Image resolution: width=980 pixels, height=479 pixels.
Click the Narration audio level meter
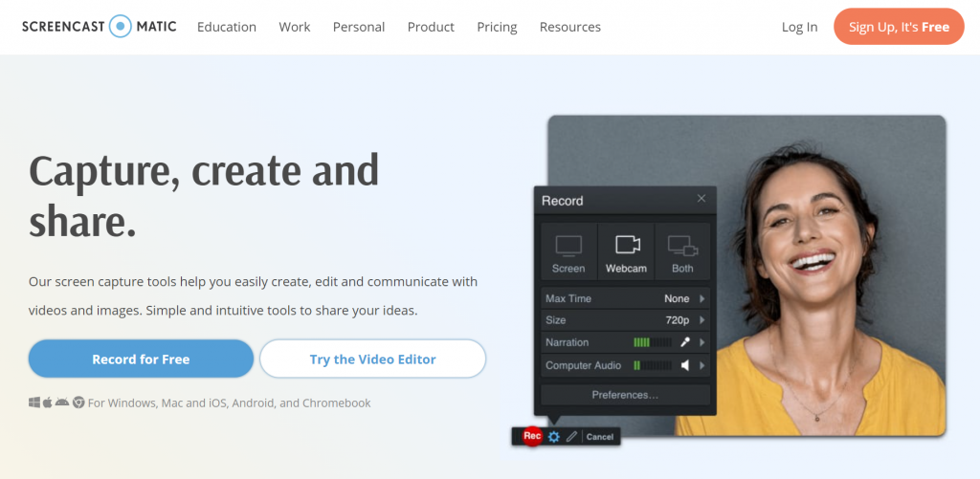tap(652, 342)
